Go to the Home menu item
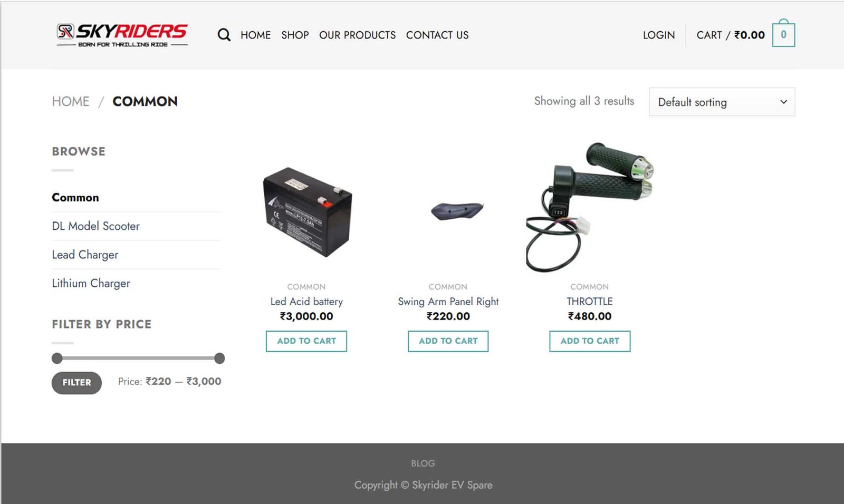Viewport: 844px width, 504px height. tap(255, 35)
